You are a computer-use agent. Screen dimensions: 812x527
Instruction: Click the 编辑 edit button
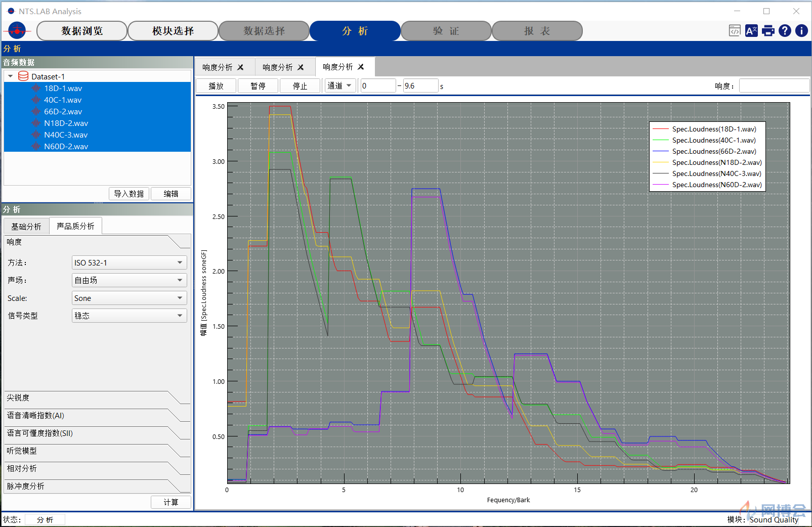coord(171,194)
